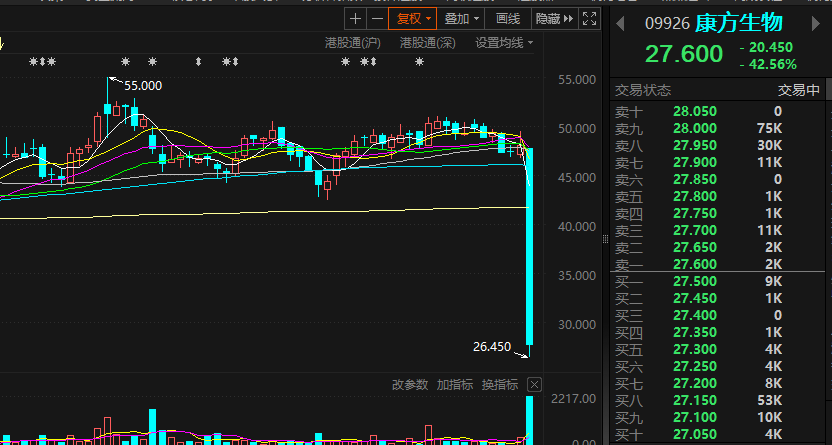The width and height of the screenshot is (832, 445).
Task: Go to previous stock arrow
Action: click(620, 23)
